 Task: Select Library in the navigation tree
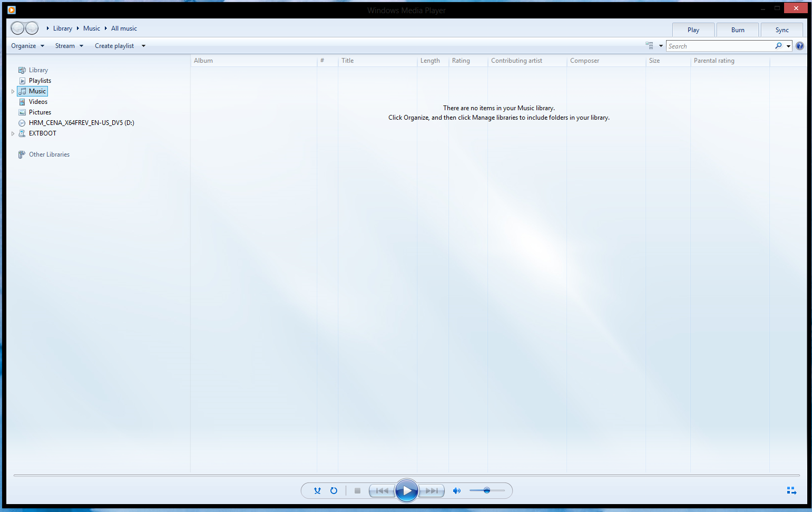[x=38, y=70]
